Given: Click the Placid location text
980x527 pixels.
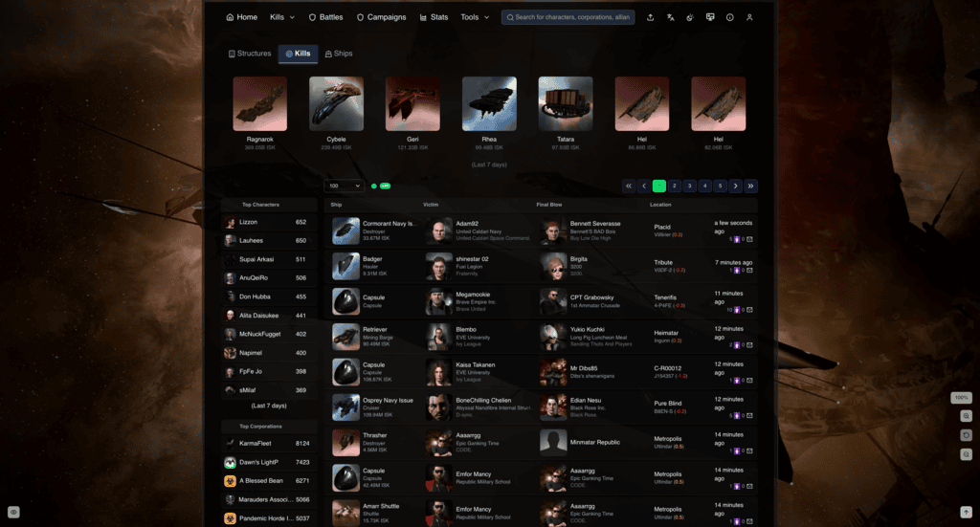Looking at the screenshot, I should click(662, 228).
